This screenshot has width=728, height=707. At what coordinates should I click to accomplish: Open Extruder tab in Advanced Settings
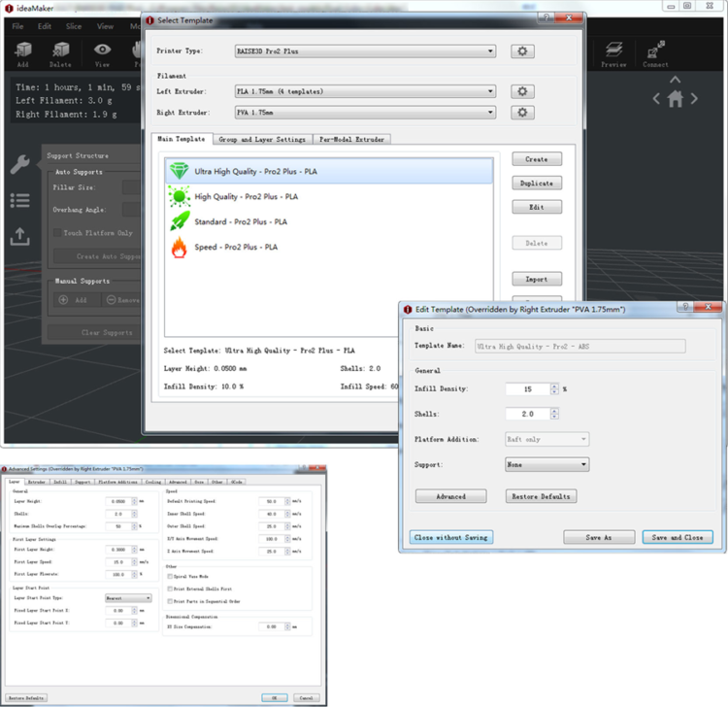tap(37, 482)
